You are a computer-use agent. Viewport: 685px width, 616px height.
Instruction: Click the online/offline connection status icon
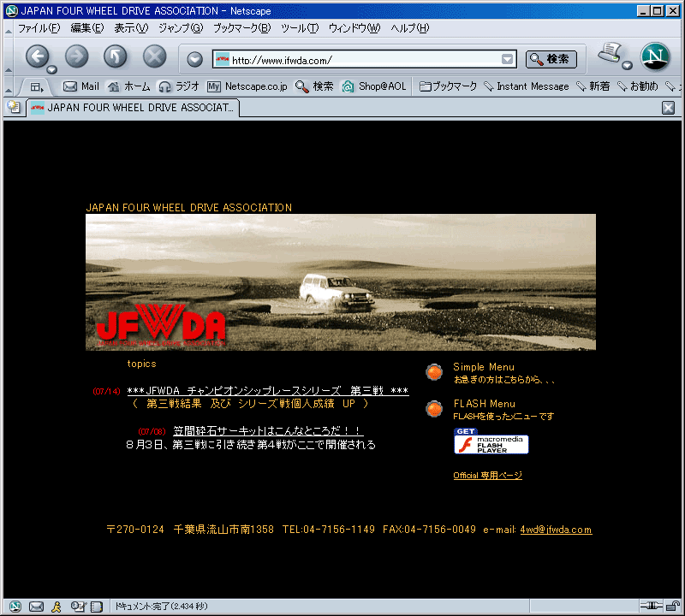coord(651,605)
